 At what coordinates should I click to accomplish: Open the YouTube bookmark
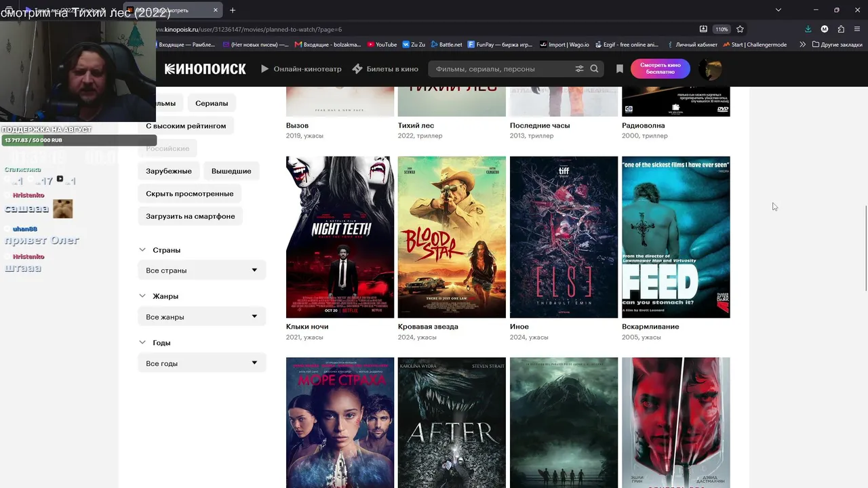[382, 45]
